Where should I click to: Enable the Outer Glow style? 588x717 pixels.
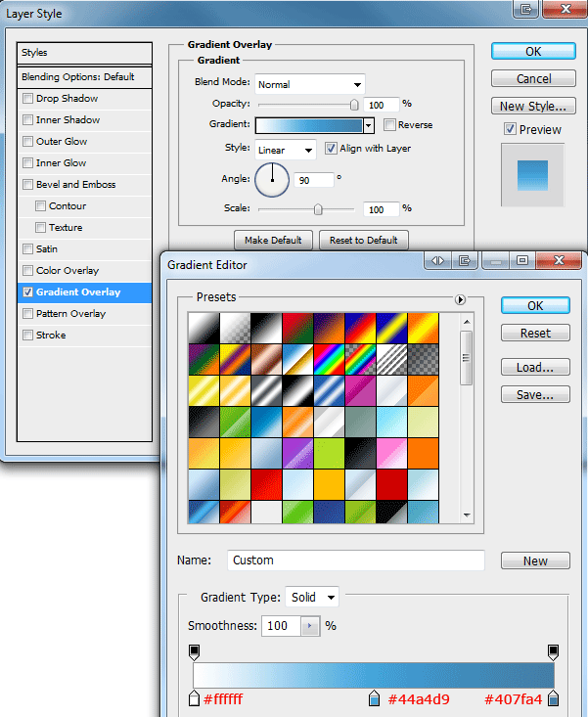pos(28,141)
